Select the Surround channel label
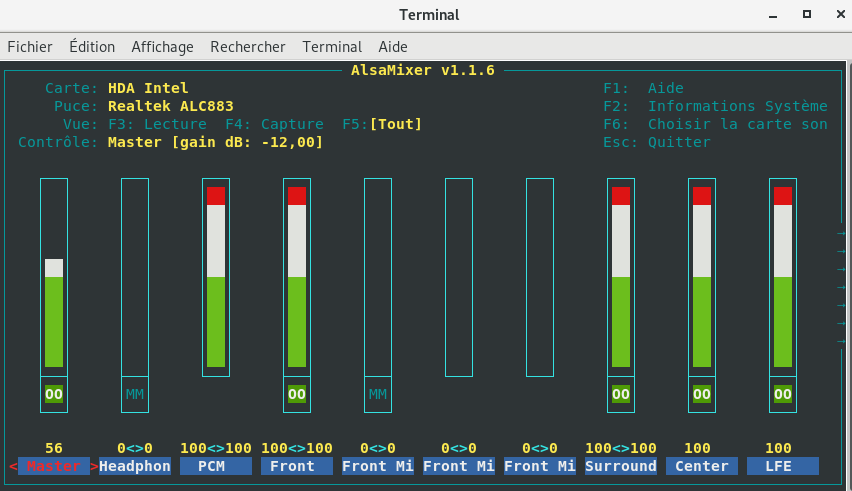 click(621, 466)
